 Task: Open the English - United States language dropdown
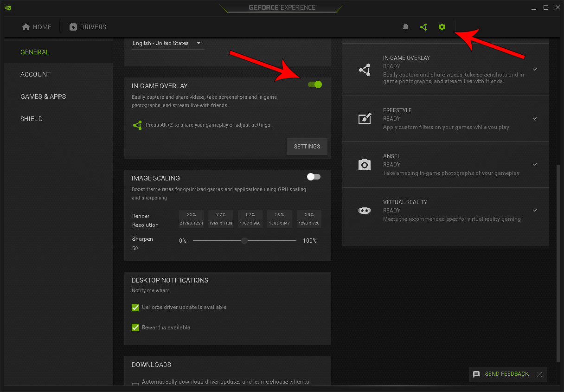coord(168,43)
